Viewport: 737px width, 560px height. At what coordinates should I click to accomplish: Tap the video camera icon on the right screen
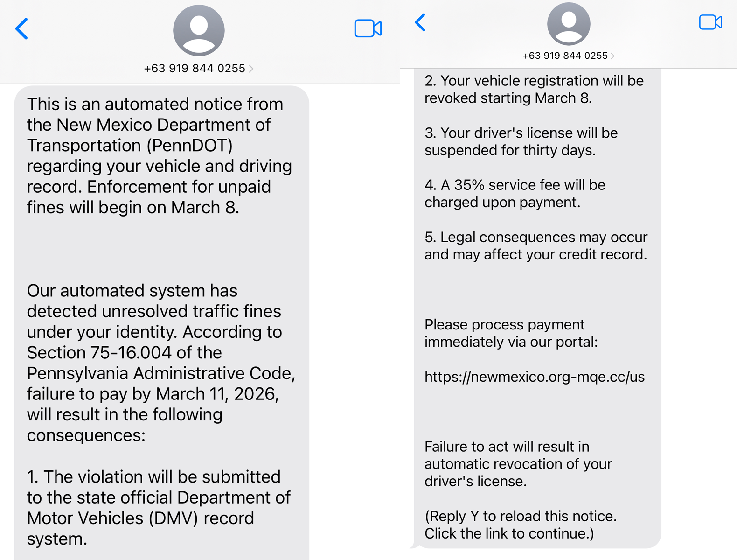[710, 22]
